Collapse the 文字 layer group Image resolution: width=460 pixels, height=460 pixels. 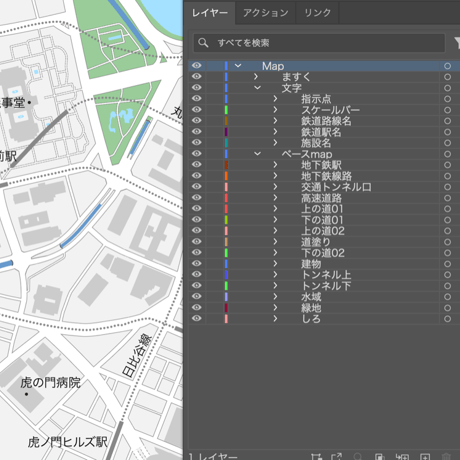(x=257, y=88)
